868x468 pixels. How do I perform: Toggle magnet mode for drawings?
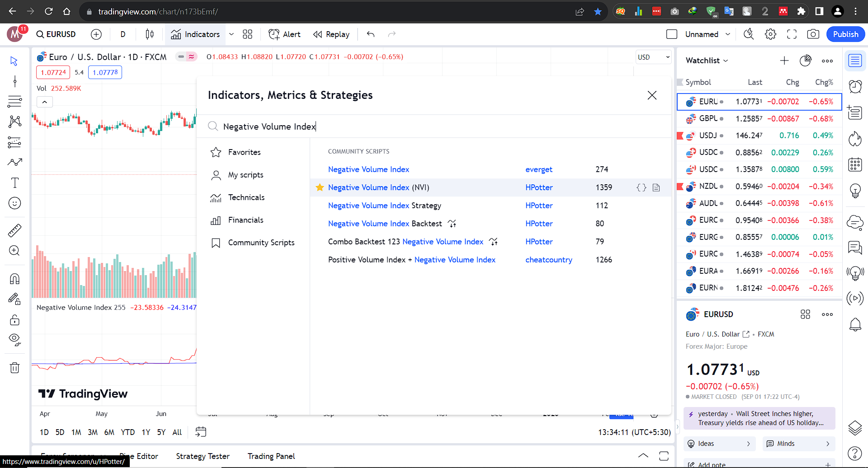point(14,279)
